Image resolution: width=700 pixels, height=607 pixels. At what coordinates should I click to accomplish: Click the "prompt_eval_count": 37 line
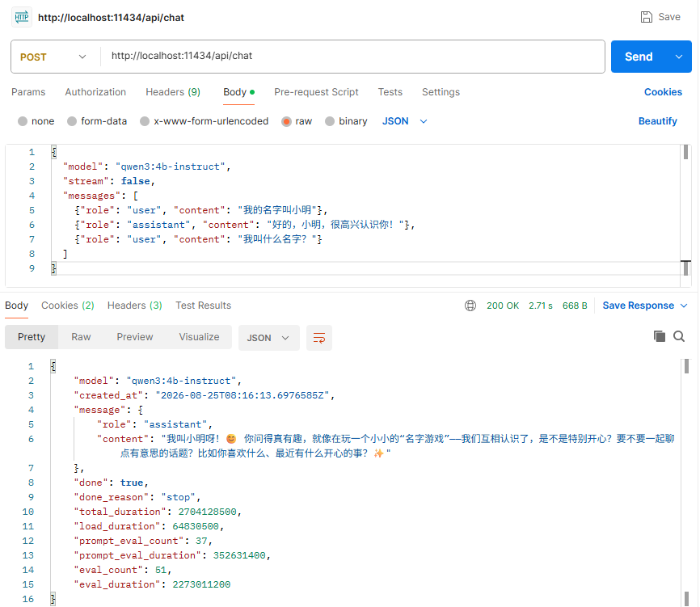click(x=143, y=541)
